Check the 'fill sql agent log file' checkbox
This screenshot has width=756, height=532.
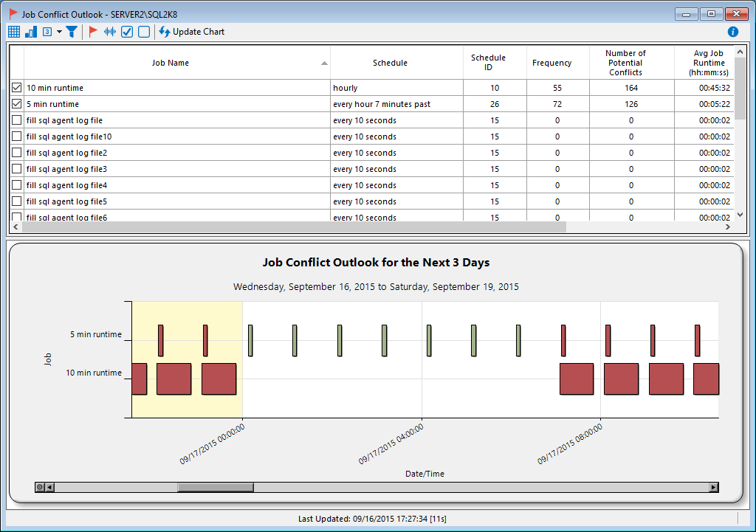coord(17,120)
